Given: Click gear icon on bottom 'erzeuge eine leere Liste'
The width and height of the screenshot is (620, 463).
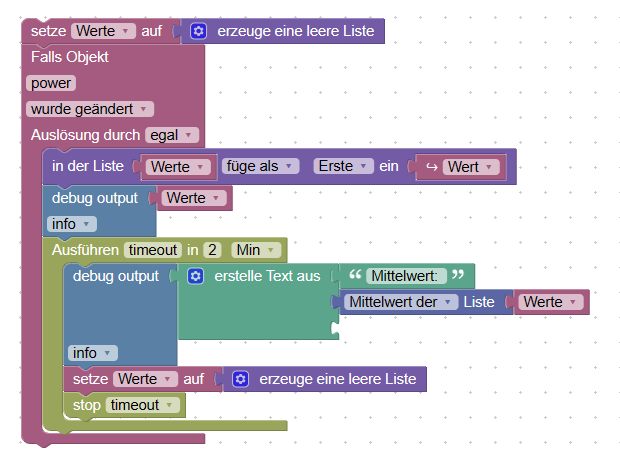Looking at the screenshot, I should [x=240, y=379].
